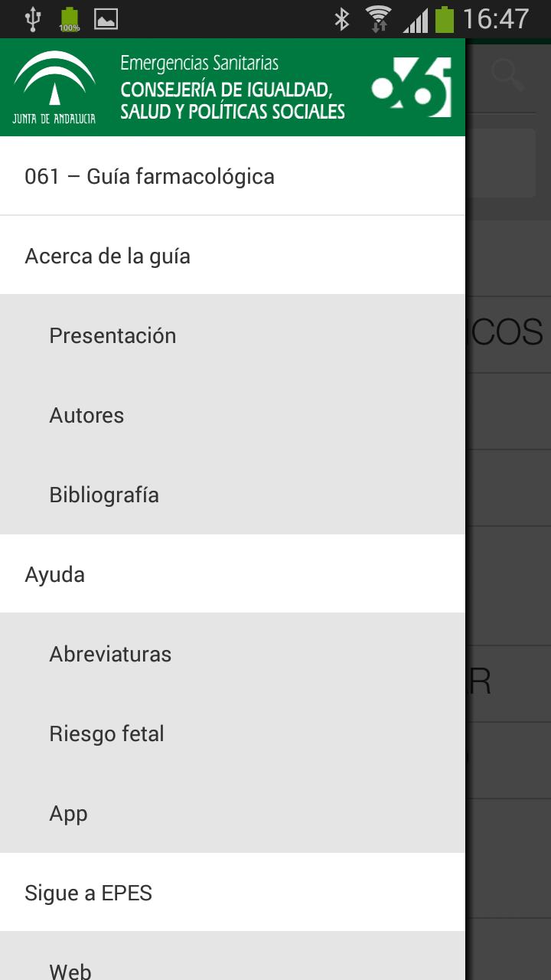Tap the battery icon beside the clock
Viewport: 551px width, 980px height.
(445, 18)
